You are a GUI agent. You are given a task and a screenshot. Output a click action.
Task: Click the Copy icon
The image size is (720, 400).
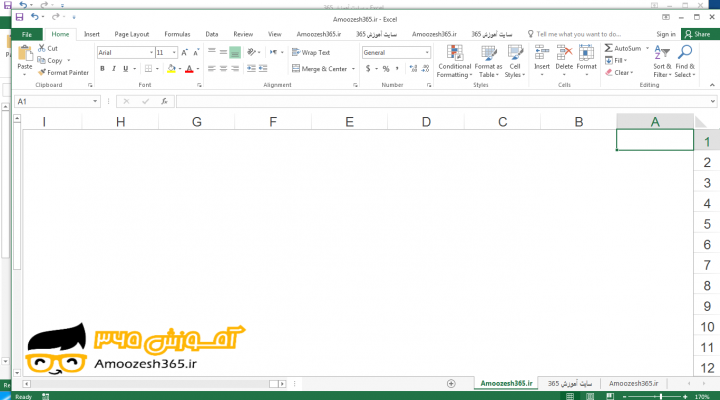click(x=41, y=60)
